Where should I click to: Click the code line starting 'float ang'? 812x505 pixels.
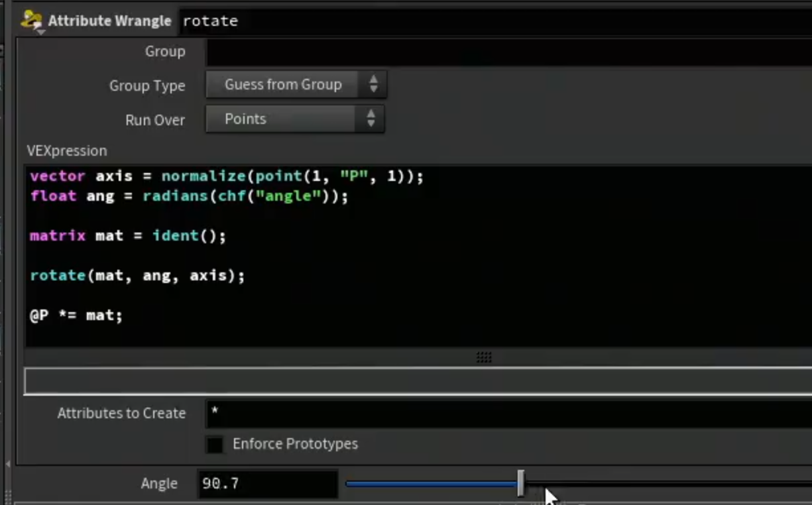click(x=189, y=197)
